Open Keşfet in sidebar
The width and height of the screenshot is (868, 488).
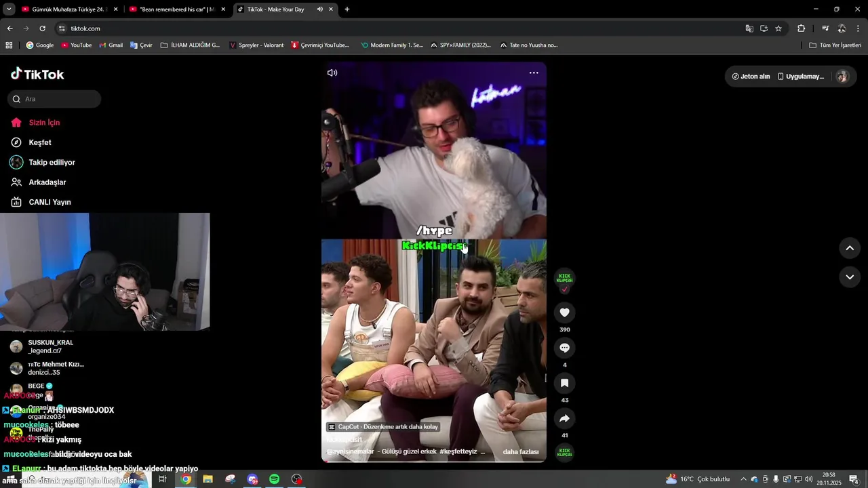click(40, 142)
